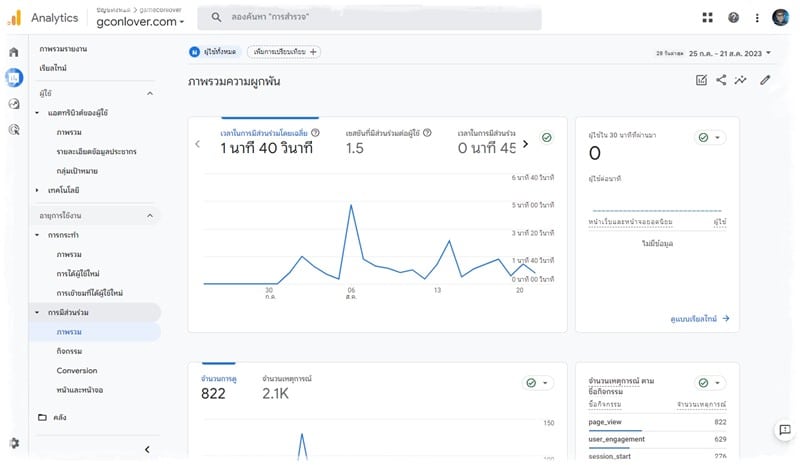Focus the Analytics search field
The image size is (800, 465).
pos(369,17)
